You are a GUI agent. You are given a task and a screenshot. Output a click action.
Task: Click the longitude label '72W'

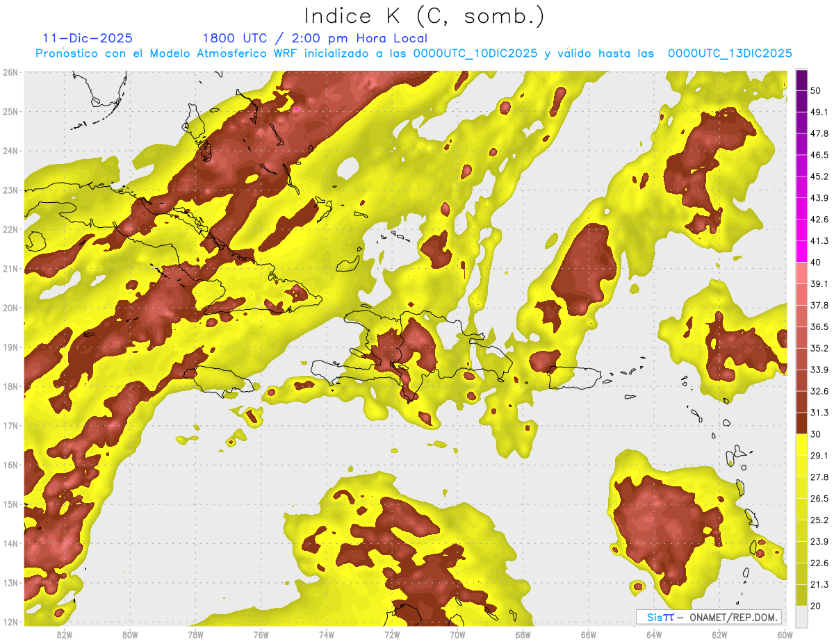coord(392,635)
